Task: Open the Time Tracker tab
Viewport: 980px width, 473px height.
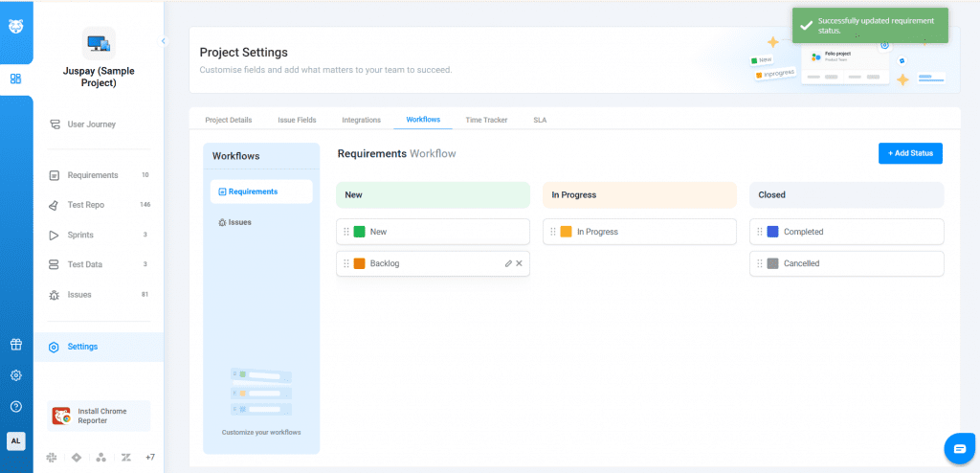Action: tap(486, 120)
